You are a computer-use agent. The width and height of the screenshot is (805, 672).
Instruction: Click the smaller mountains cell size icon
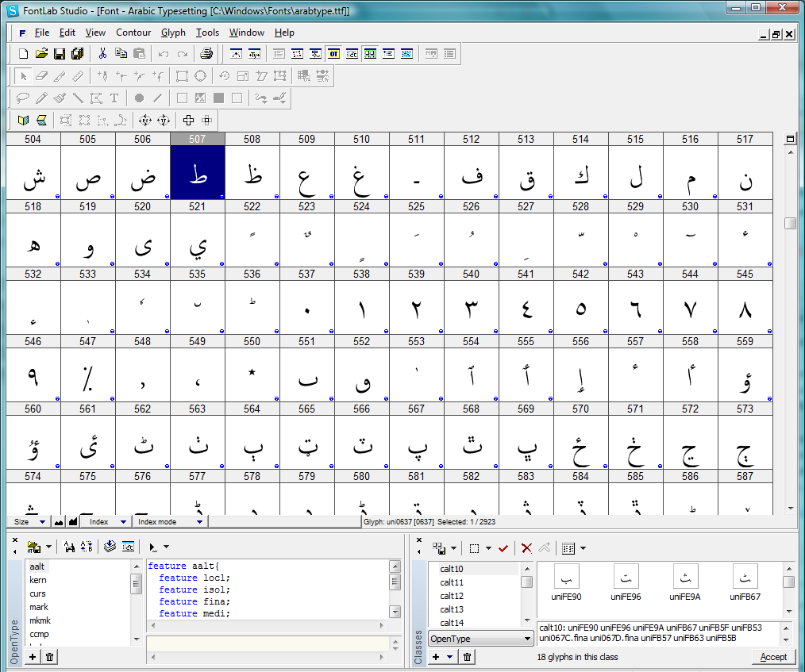point(59,522)
